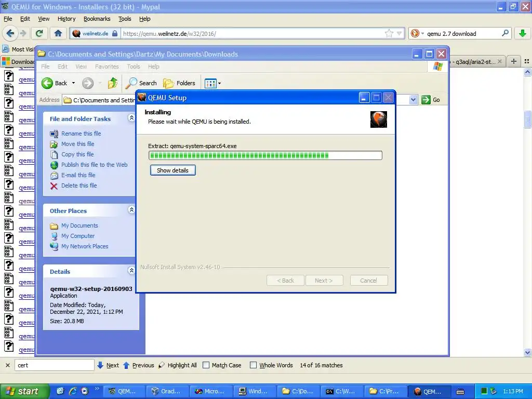Switch to the Download tab
The height and width of the screenshot is (399, 532).
[x=18, y=61]
